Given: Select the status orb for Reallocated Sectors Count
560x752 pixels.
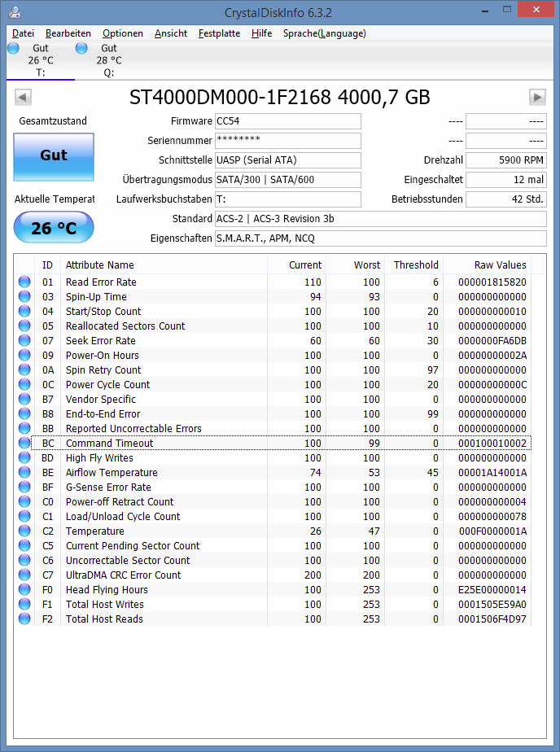Looking at the screenshot, I should pos(24,326).
